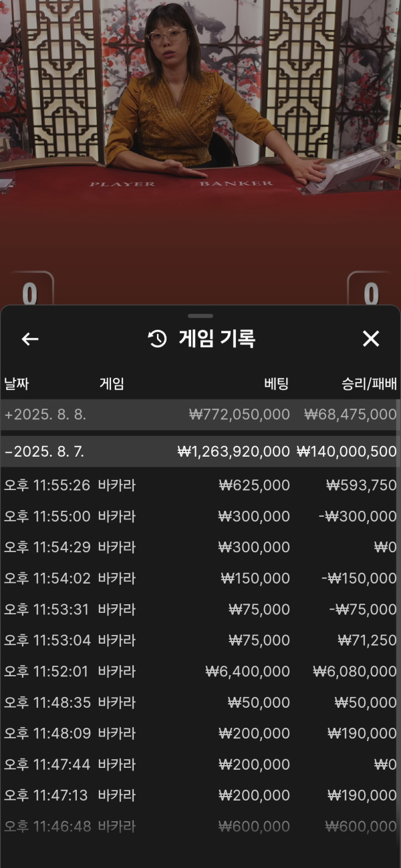
Task: Select the 11:54:29 round entry
Action: pyautogui.click(x=200, y=548)
